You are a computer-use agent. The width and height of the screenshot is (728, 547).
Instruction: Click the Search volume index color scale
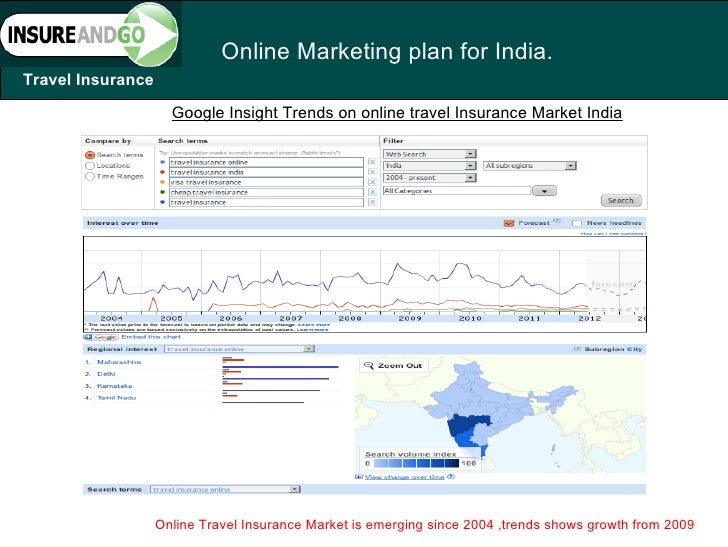(x=416, y=463)
